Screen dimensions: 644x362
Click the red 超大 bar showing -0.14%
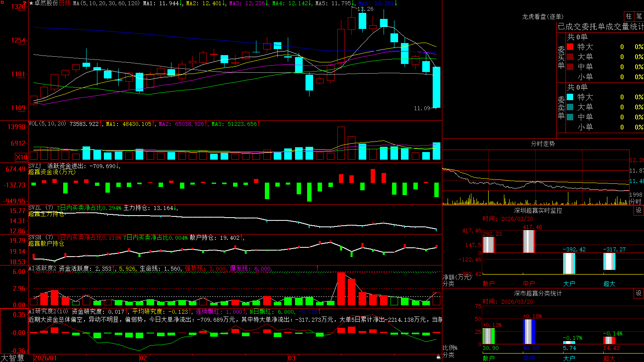click(609, 340)
